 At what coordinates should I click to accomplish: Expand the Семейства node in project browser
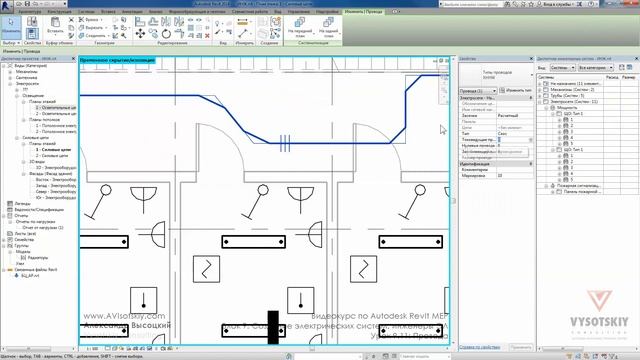(x=4, y=240)
